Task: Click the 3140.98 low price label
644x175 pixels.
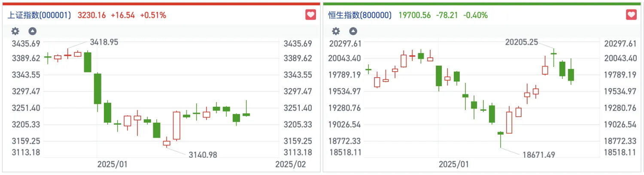Action: click(203, 155)
